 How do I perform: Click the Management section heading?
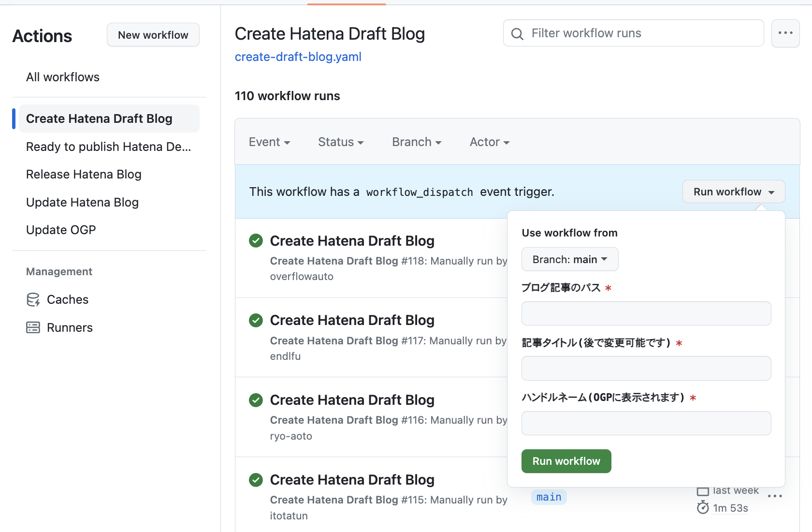[x=59, y=272]
